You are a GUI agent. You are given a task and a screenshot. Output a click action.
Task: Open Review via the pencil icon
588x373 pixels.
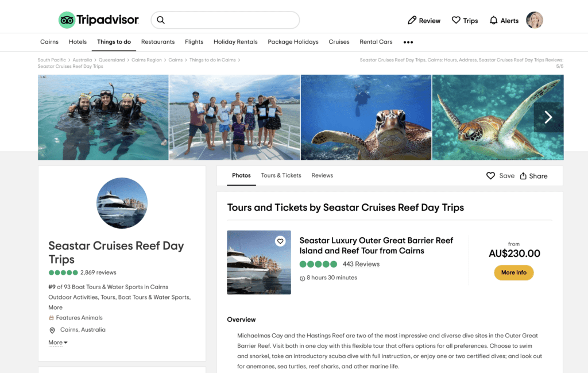pyautogui.click(x=412, y=20)
